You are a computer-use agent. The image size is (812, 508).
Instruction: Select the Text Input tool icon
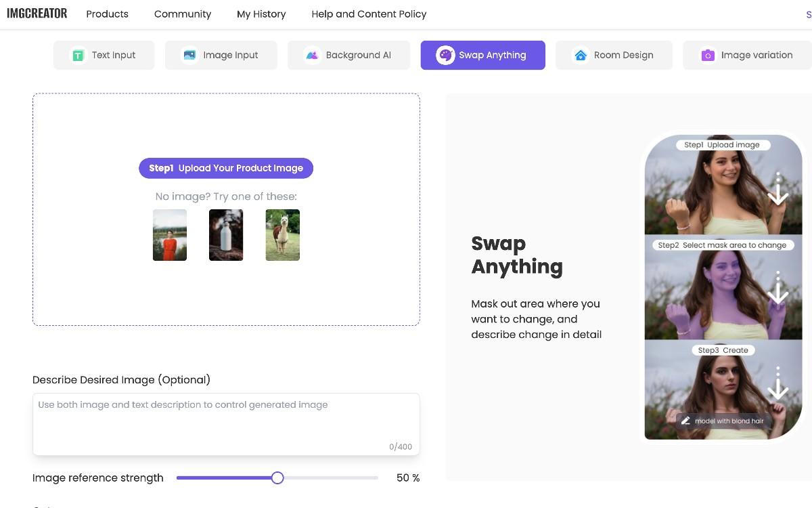point(77,55)
